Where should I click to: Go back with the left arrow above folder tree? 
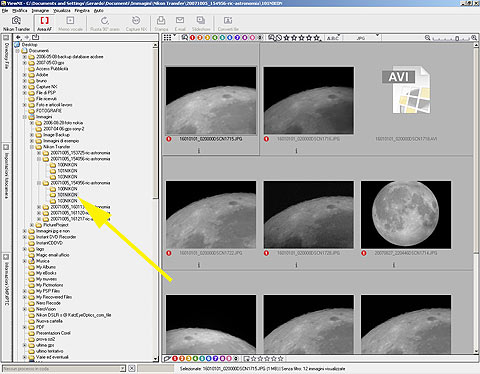(x=19, y=37)
